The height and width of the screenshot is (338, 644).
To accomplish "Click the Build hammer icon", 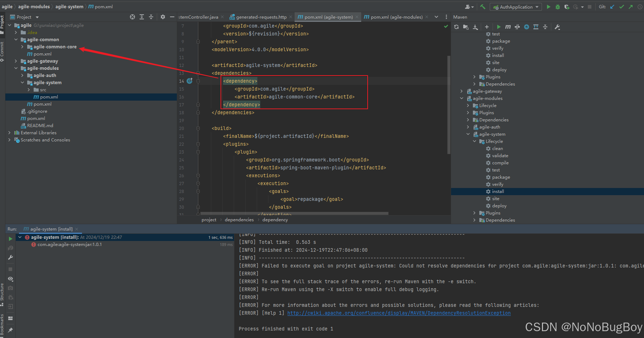I will pyautogui.click(x=482, y=6).
